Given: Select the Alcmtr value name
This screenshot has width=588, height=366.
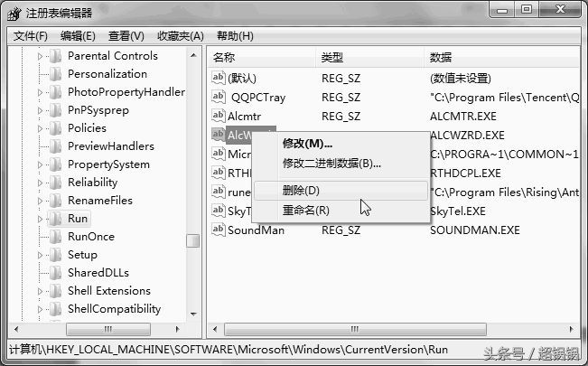Looking at the screenshot, I should pyautogui.click(x=244, y=117).
